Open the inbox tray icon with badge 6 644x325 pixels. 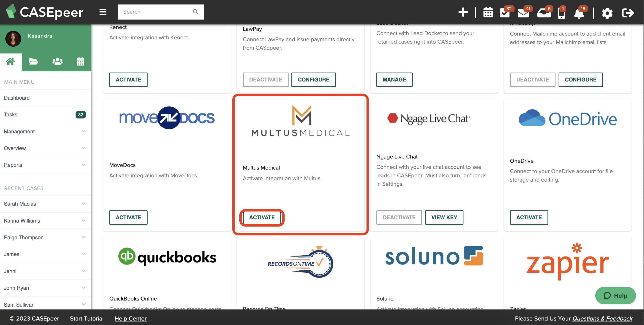[x=544, y=12]
